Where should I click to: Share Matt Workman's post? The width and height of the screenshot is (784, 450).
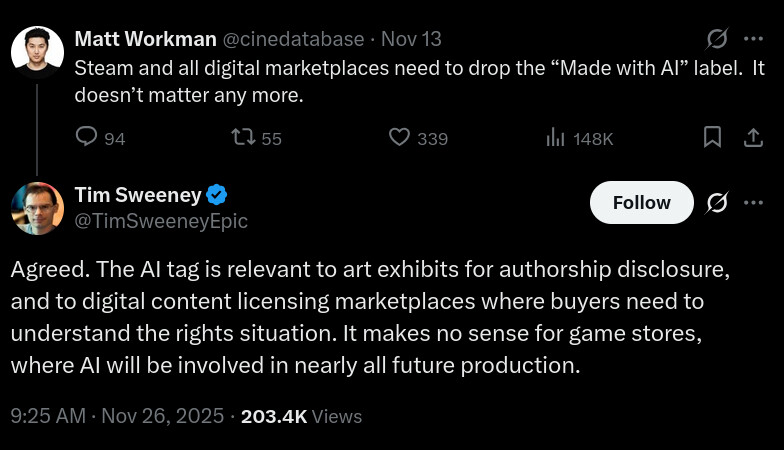(753, 138)
